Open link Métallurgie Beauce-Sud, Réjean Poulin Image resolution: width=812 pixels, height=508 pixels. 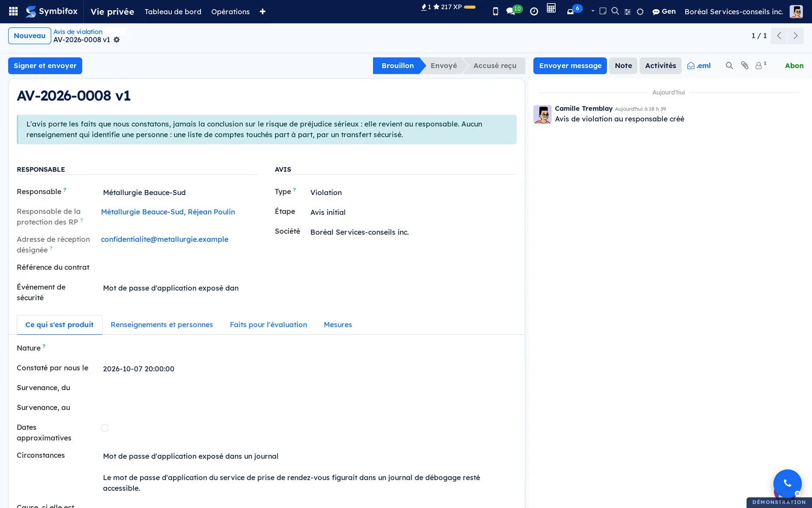168,212
